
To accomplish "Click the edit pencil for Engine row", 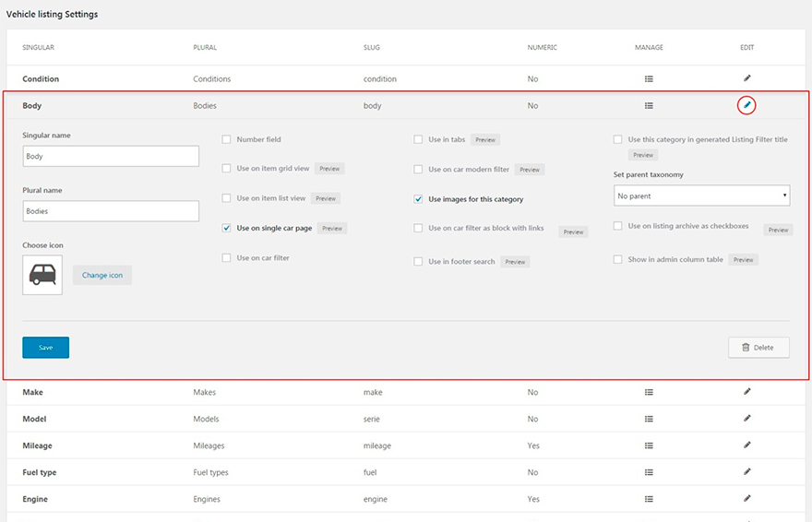I will click(746, 499).
